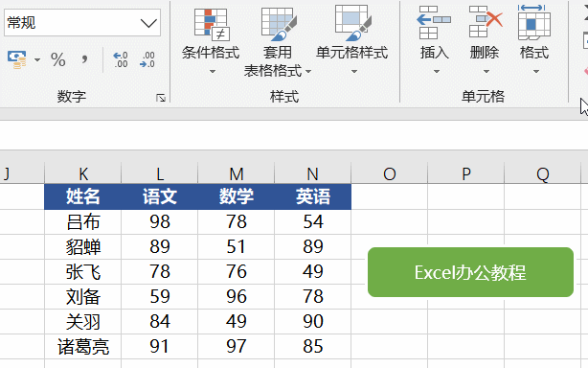Click the Format as Table (套用表格格式) icon
Image resolution: width=588 pixels, height=368 pixels.
coord(279,25)
